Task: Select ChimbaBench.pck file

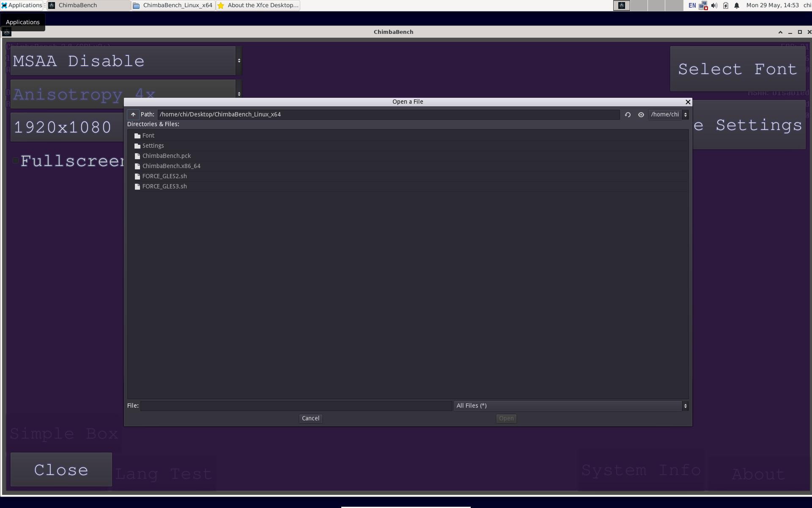Action: point(166,156)
